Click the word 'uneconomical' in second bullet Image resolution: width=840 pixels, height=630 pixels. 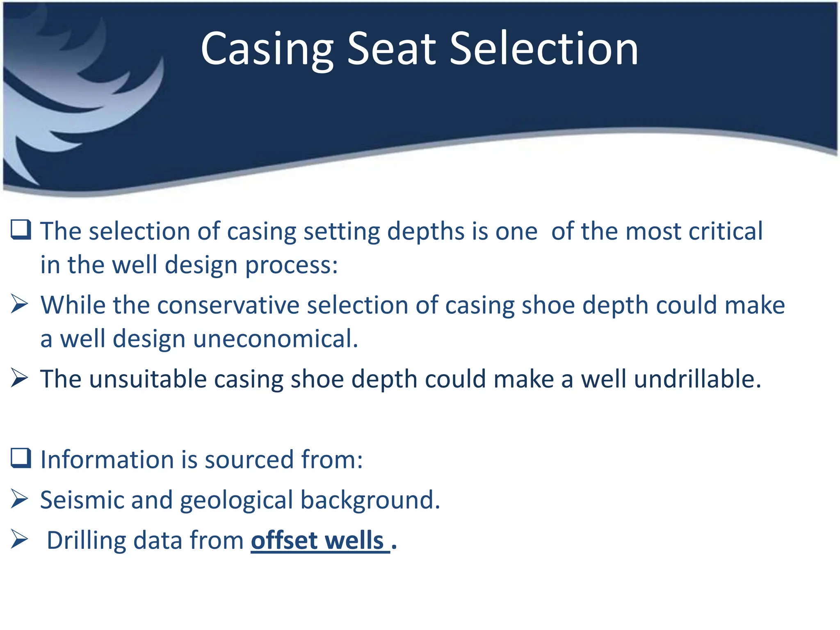[x=276, y=339]
